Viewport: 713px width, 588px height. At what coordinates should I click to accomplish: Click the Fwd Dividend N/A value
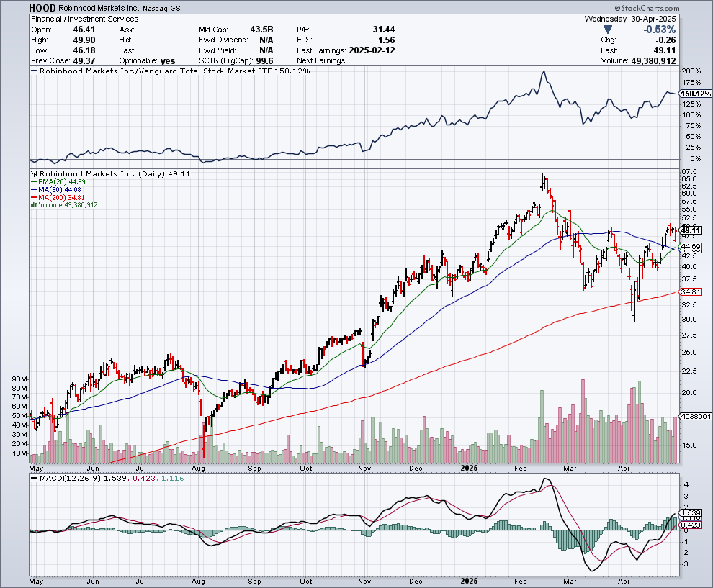pos(266,40)
